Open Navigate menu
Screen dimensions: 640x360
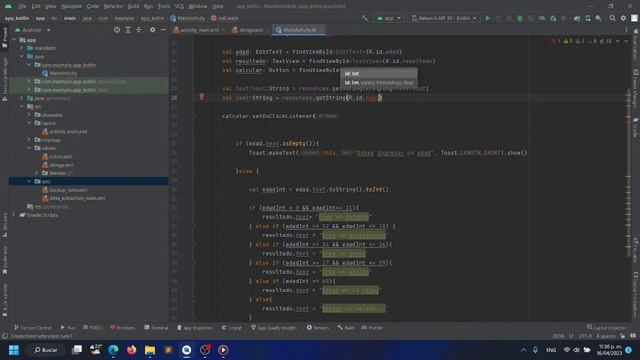coord(71,6)
